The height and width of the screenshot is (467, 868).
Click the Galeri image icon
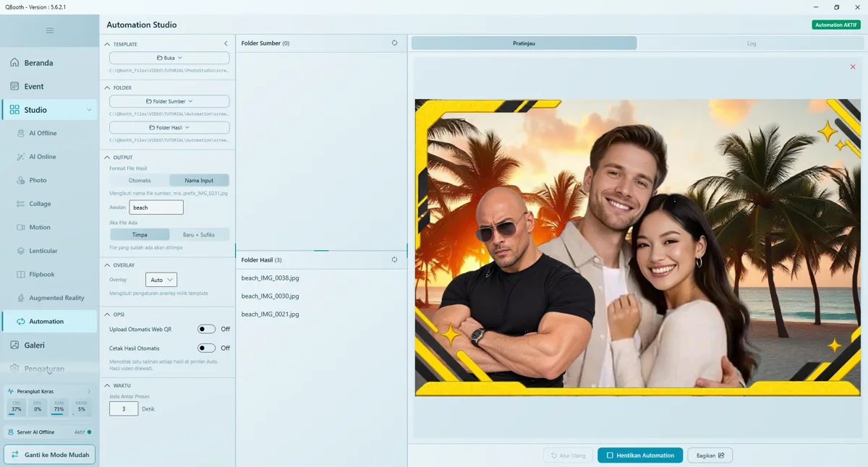14,345
